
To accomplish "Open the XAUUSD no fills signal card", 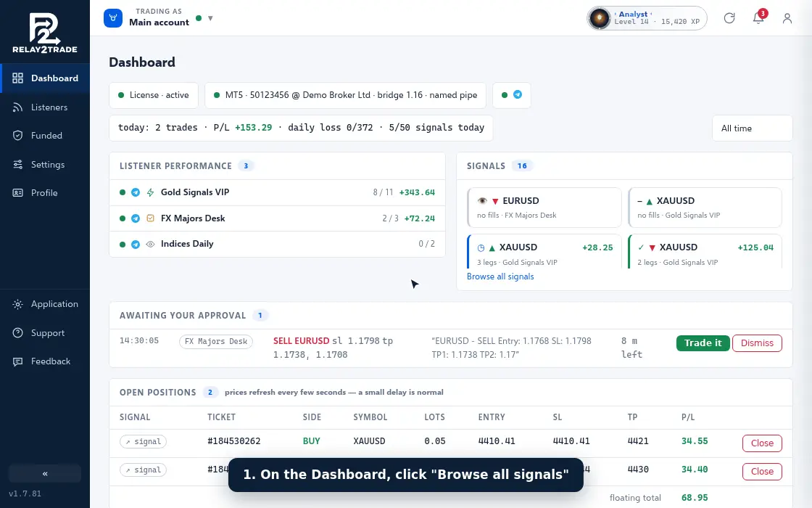I will point(705,208).
